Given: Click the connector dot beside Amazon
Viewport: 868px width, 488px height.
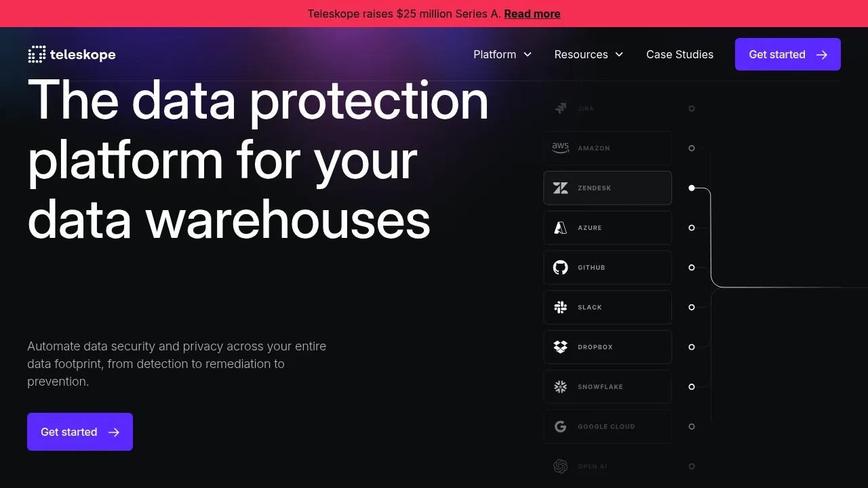Looking at the screenshot, I should 692,148.
